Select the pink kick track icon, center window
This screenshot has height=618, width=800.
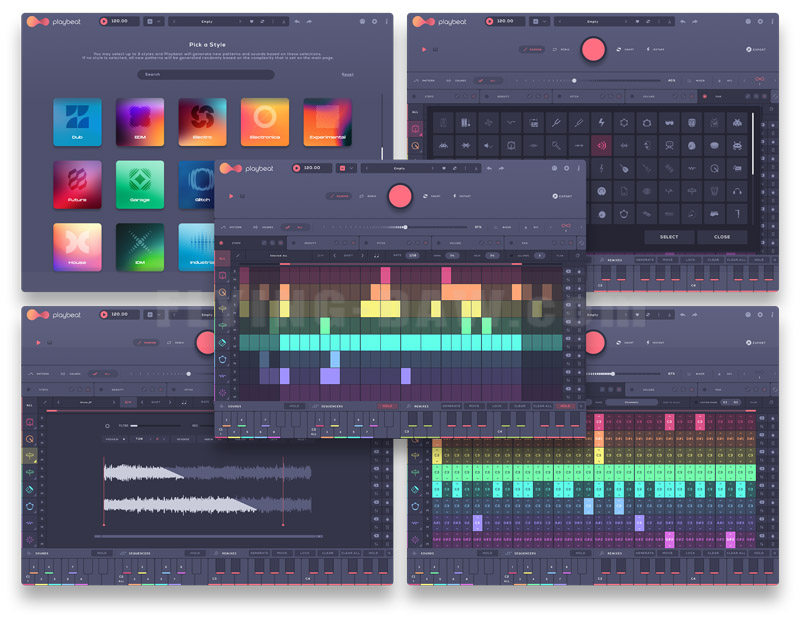222,276
